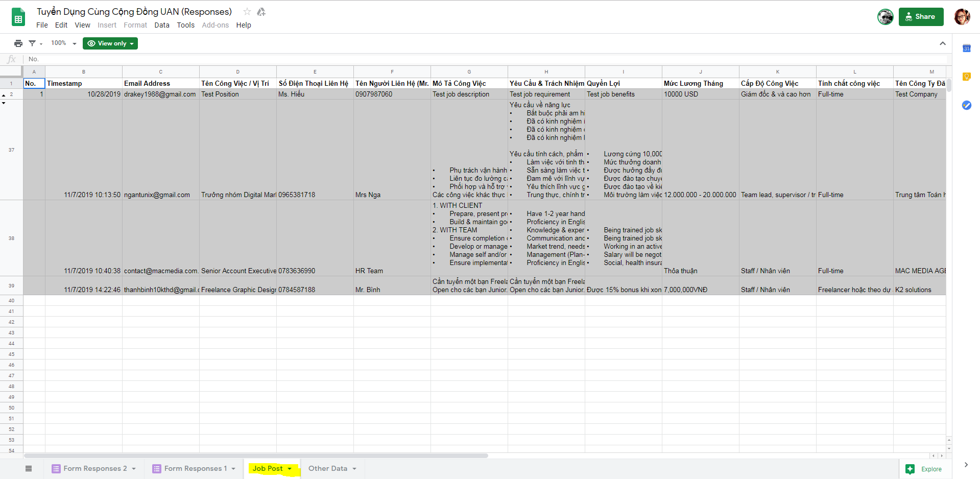Select row 45 header
Screen dimensions: 980x479
[x=11, y=354]
